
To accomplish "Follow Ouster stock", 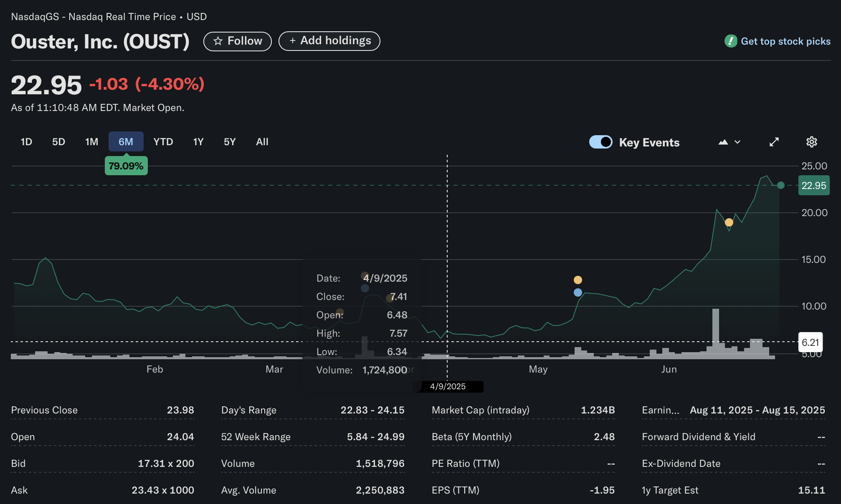I will pos(237,41).
